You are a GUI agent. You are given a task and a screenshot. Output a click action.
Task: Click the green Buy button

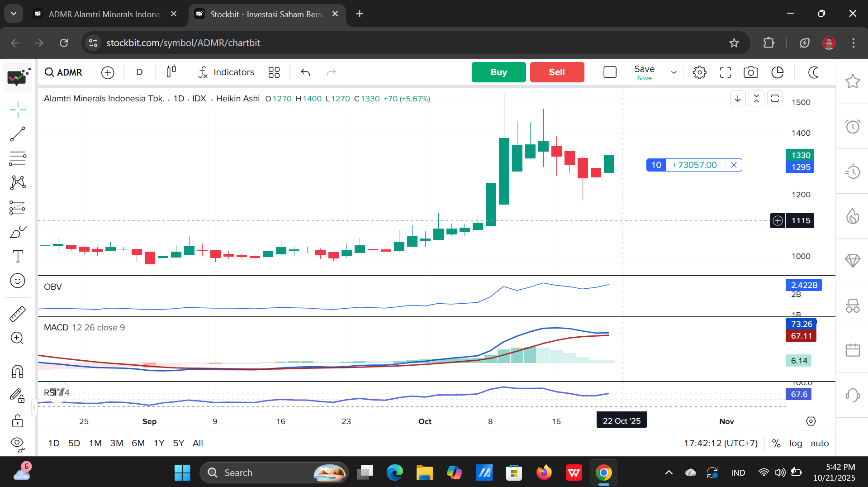click(498, 72)
